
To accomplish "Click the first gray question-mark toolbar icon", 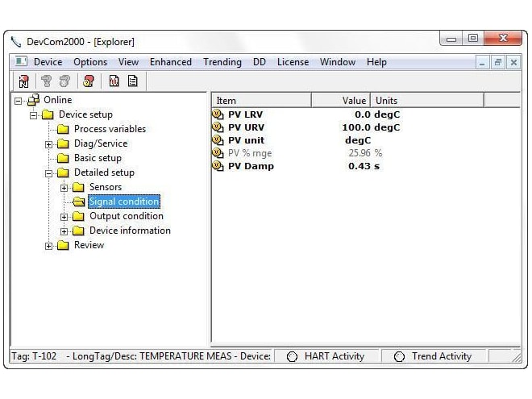I will pos(46,81).
